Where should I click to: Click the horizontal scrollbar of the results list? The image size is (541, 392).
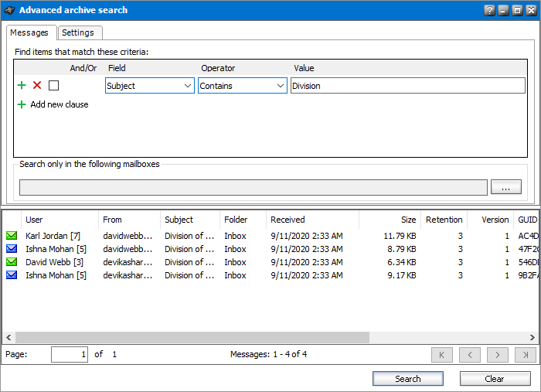[x=232, y=338]
